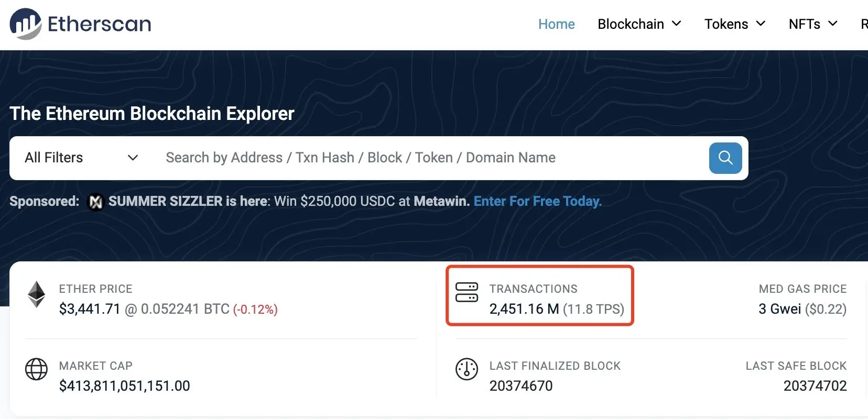Click the blue search magnifier button
Viewport: 868px width, 419px height.
click(x=725, y=158)
